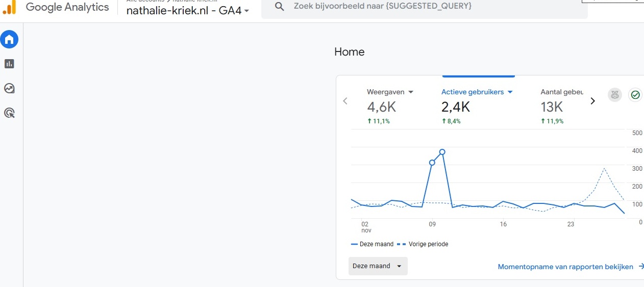644x287 pixels.
Task: Open the Explore icon in the sidebar
Action: point(9,88)
